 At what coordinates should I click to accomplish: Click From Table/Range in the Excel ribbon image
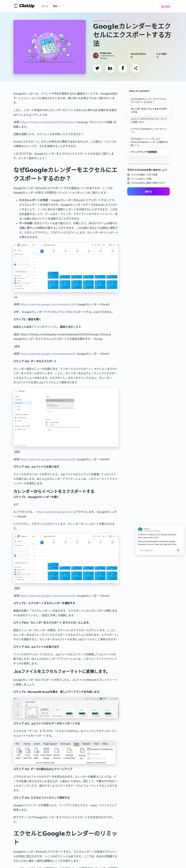tap(46, 753)
